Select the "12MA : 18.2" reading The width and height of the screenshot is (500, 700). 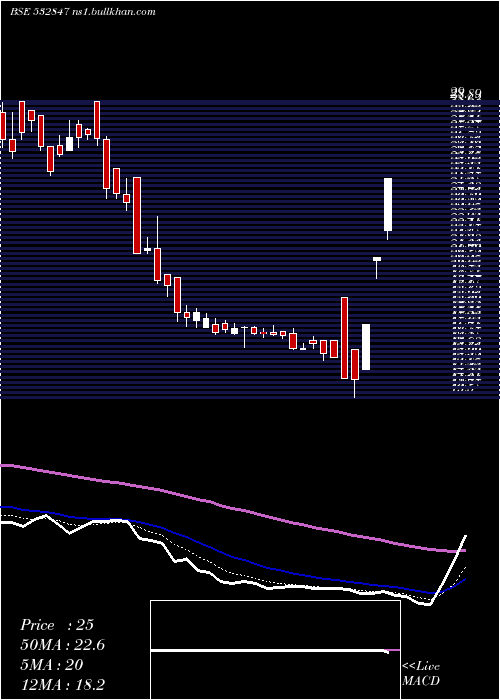pyautogui.click(x=62, y=685)
